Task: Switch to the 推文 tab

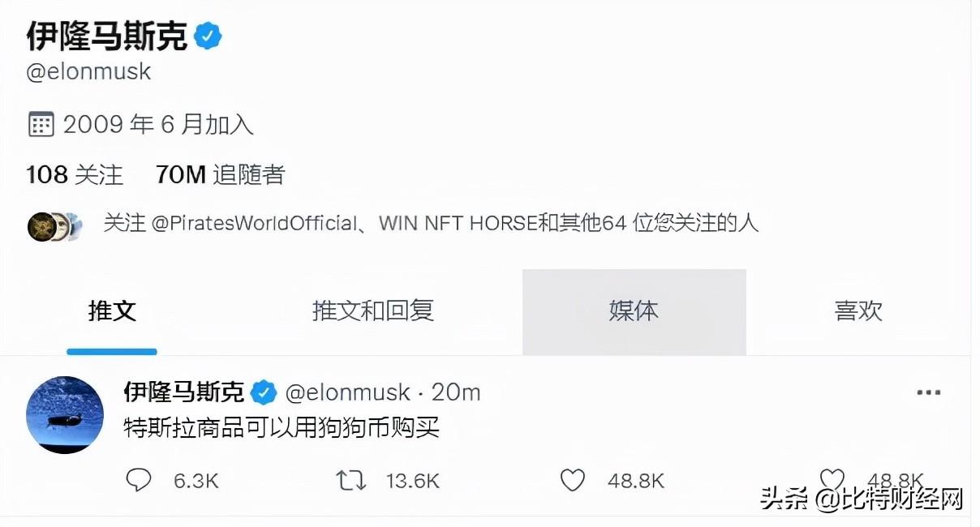Action: pos(112,311)
